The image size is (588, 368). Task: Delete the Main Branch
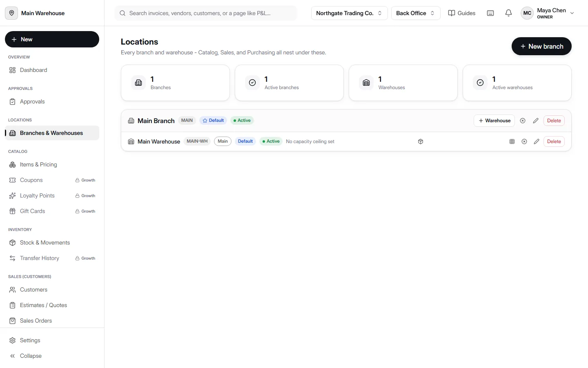(554, 121)
